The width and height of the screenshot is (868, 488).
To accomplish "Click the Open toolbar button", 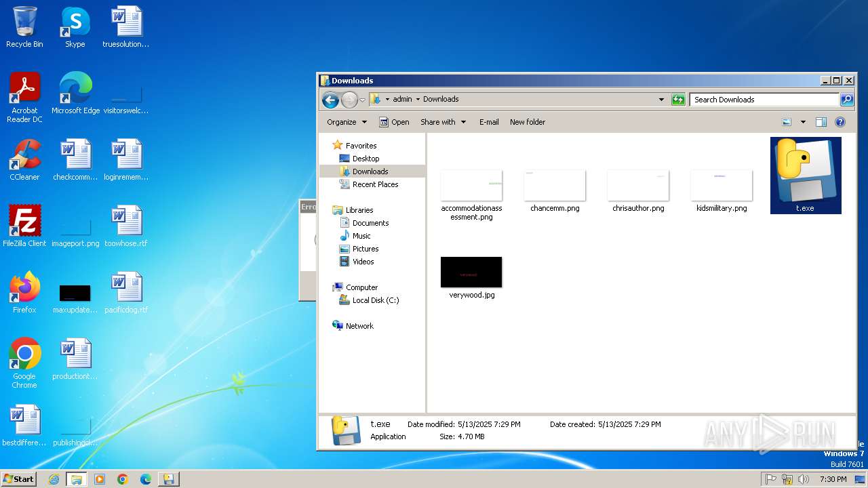I will point(394,122).
